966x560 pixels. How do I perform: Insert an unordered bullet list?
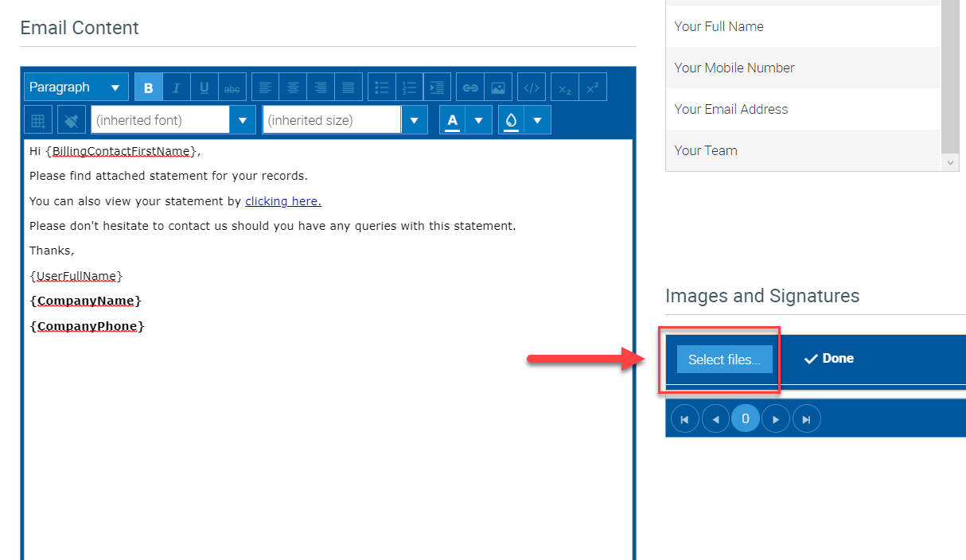click(x=382, y=87)
